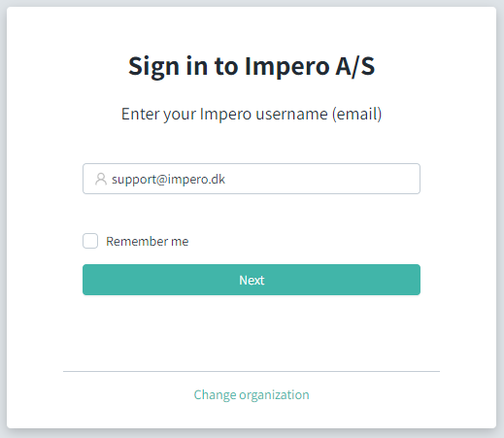The width and height of the screenshot is (504, 438).
Task: Click the 'A/S' part of the heading
Action: point(355,66)
